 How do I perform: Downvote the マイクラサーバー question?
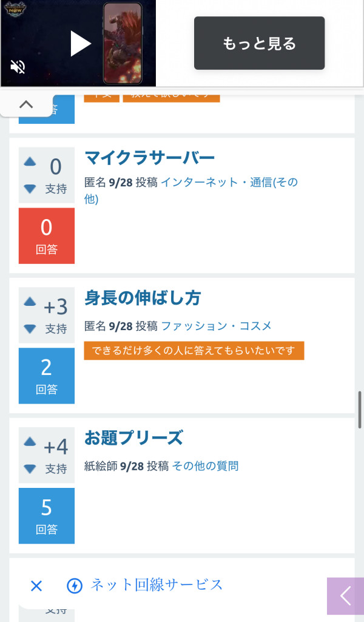pyautogui.click(x=30, y=189)
